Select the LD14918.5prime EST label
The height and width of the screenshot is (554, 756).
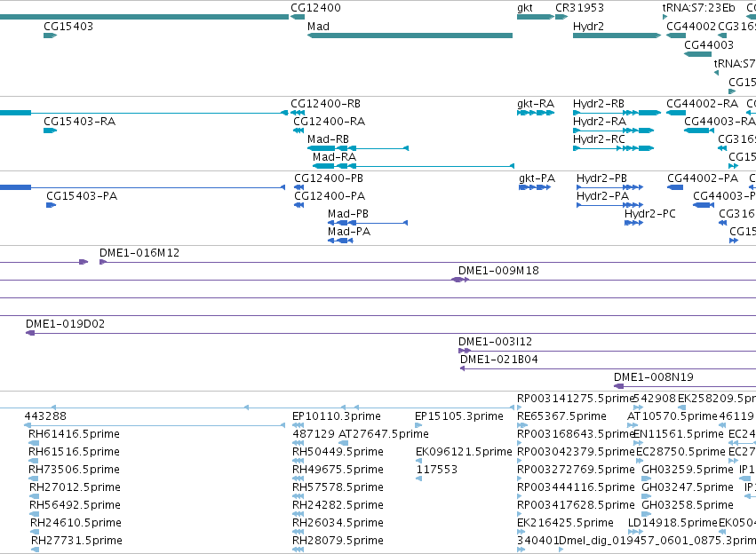click(x=673, y=523)
